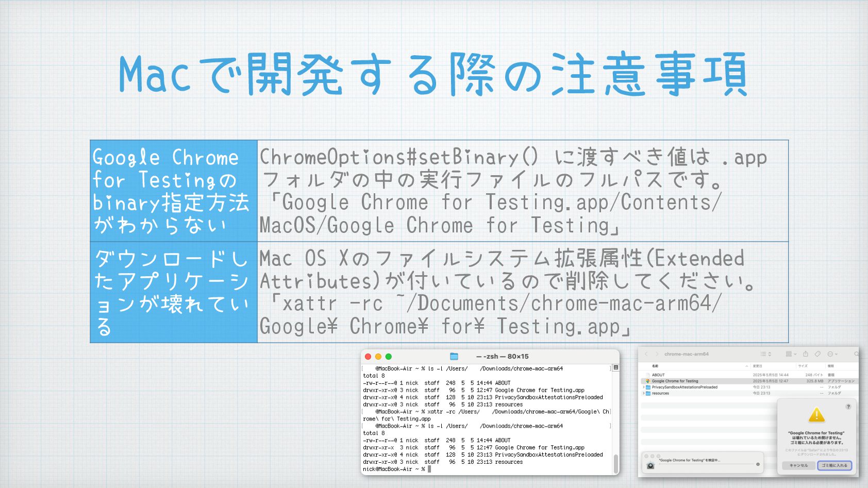The height and width of the screenshot is (488, 868).
Task: Click the Terminal split pane icon
Action: [x=615, y=368]
